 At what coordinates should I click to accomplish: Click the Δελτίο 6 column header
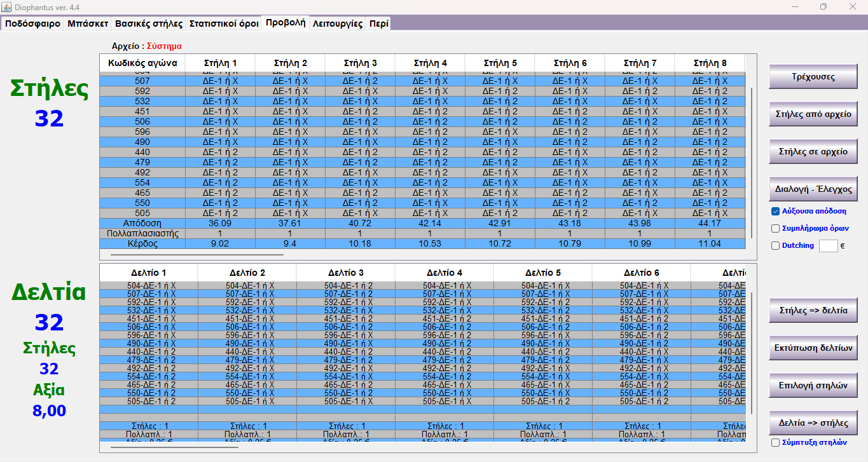(x=642, y=273)
